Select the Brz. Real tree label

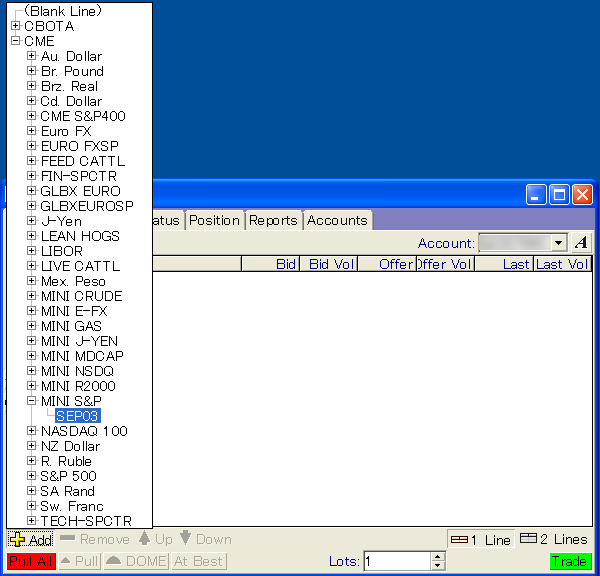(70, 86)
